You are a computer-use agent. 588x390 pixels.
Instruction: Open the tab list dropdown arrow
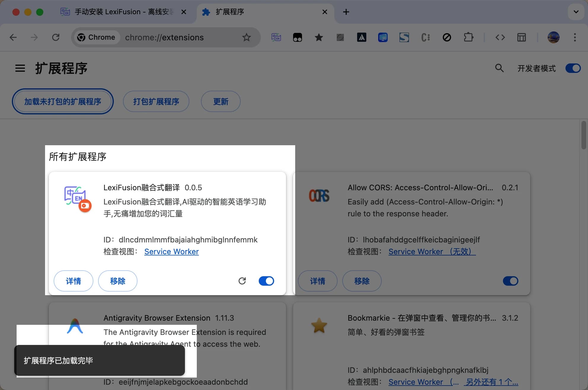click(x=576, y=12)
